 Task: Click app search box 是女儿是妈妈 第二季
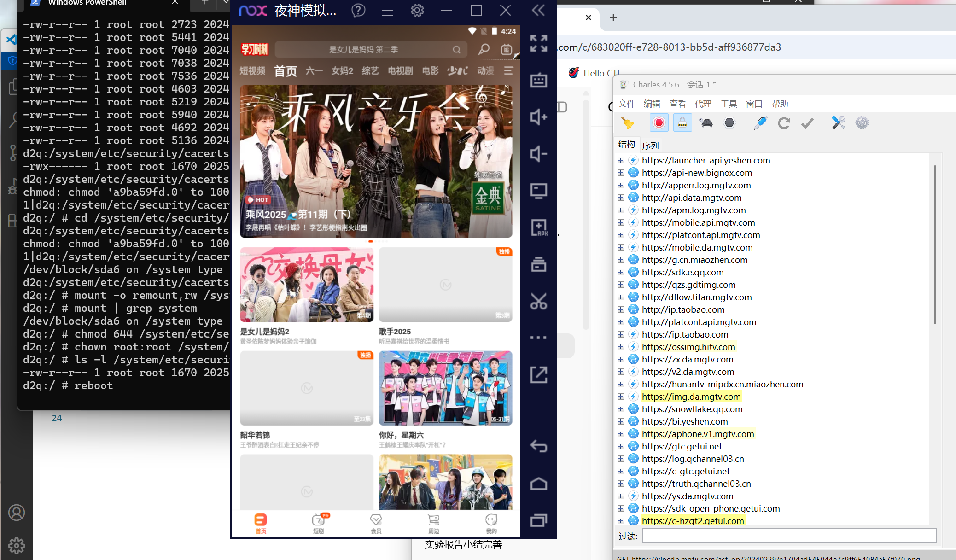tap(371, 49)
